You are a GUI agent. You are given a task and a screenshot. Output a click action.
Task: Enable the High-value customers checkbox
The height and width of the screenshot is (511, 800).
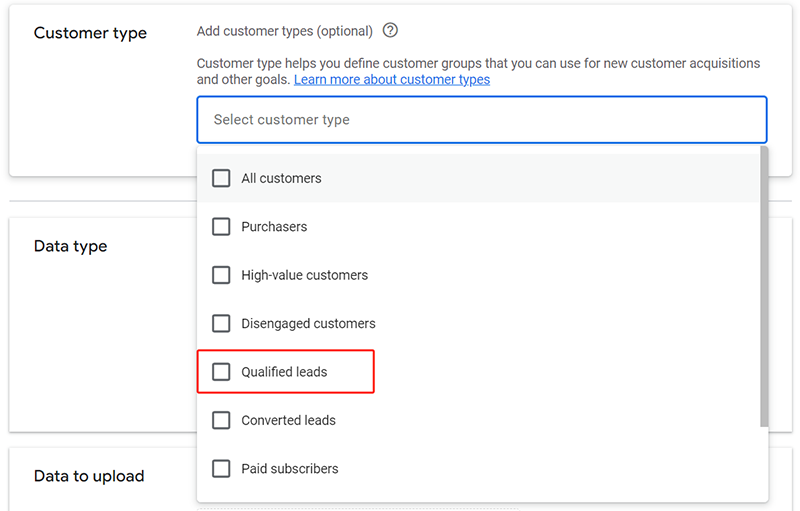coord(221,275)
